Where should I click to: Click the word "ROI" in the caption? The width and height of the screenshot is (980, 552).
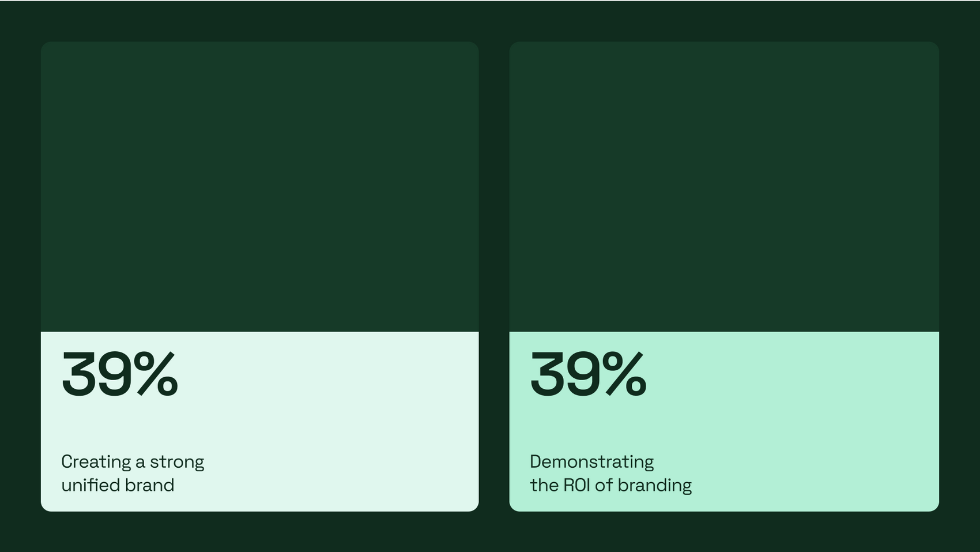(576, 485)
